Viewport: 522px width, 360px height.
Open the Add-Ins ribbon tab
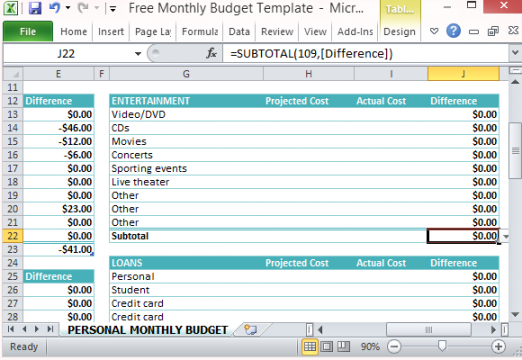[355, 32]
